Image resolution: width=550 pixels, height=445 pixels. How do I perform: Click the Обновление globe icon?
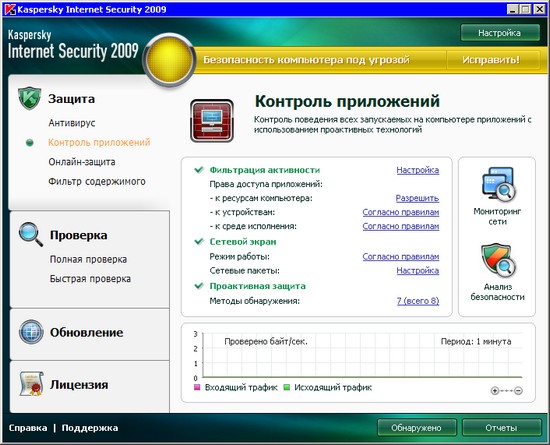click(x=31, y=332)
